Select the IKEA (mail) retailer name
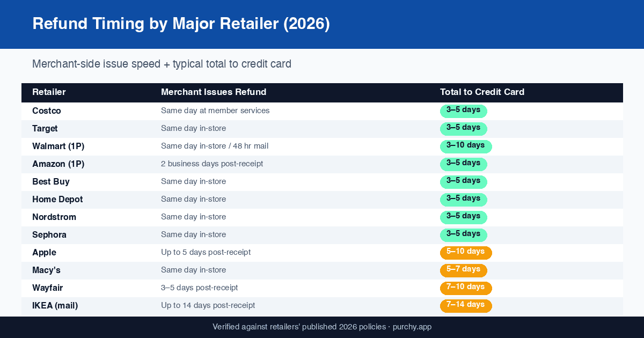The image size is (644, 338). (x=55, y=306)
